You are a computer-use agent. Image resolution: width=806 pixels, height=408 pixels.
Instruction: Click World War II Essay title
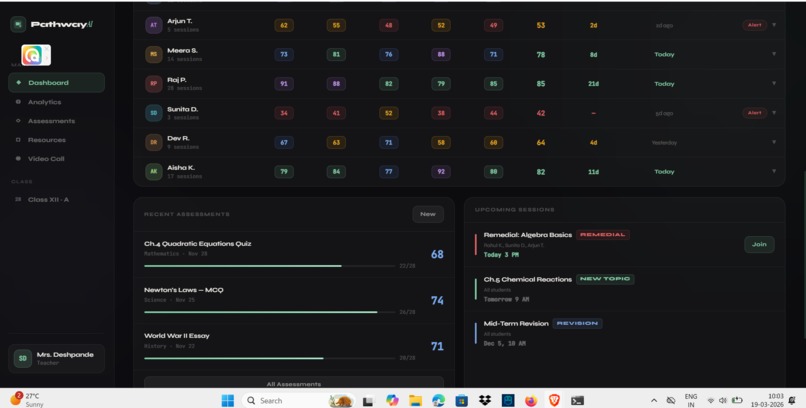tap(176, 336)
